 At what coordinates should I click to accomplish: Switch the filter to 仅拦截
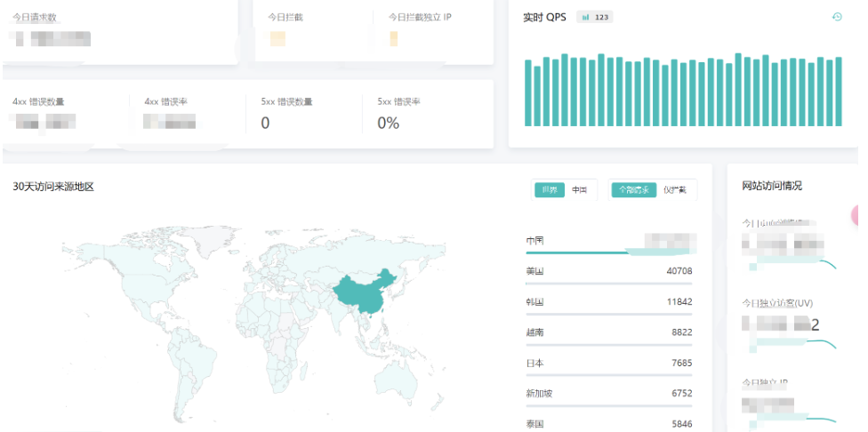[x=675, y=189]
